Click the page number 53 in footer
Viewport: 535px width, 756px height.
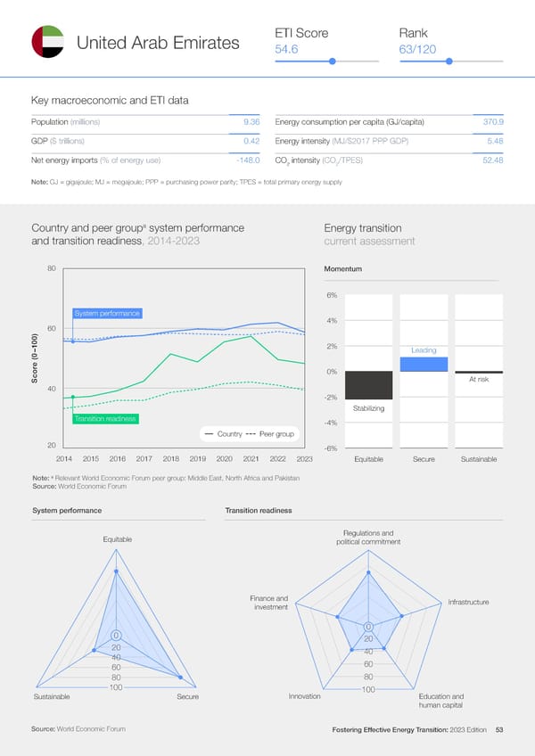click(499, 730)
